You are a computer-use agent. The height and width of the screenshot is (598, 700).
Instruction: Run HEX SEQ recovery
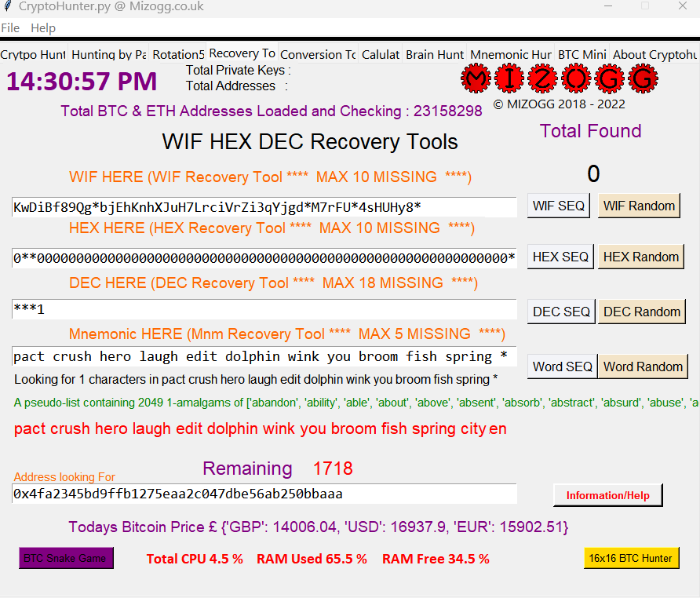[560, 257]
